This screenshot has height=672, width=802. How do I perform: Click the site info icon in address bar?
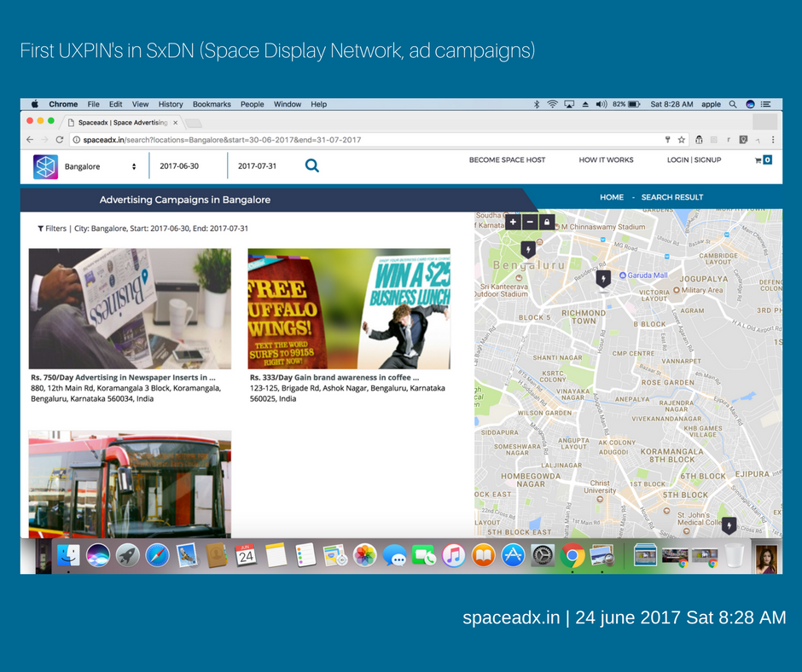point(76,140)
